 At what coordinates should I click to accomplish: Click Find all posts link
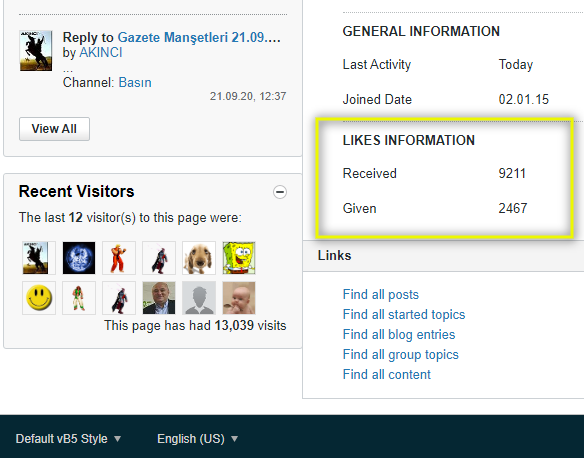(381, 295)
